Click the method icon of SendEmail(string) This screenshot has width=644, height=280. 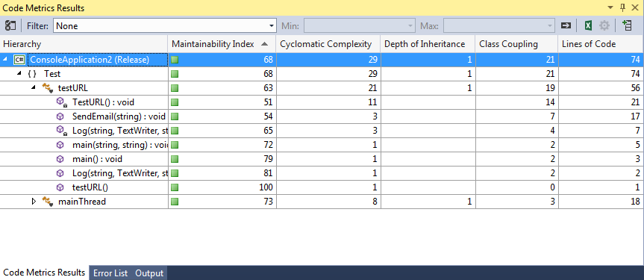(x=60, y=116)
